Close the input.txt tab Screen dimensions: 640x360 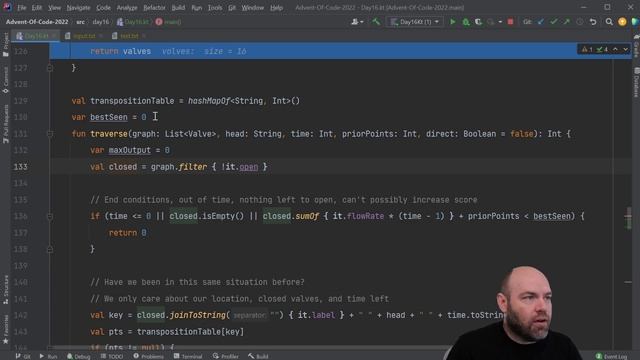[x=101, y=36]
